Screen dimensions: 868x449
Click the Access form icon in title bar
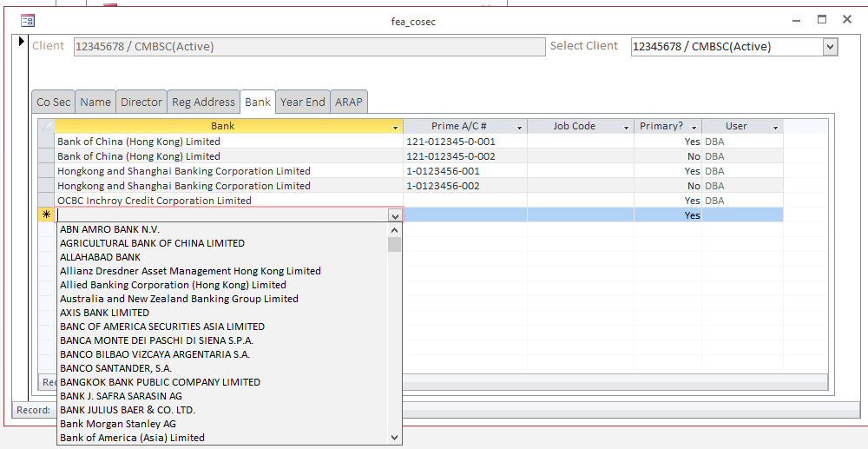pos(28,21)
